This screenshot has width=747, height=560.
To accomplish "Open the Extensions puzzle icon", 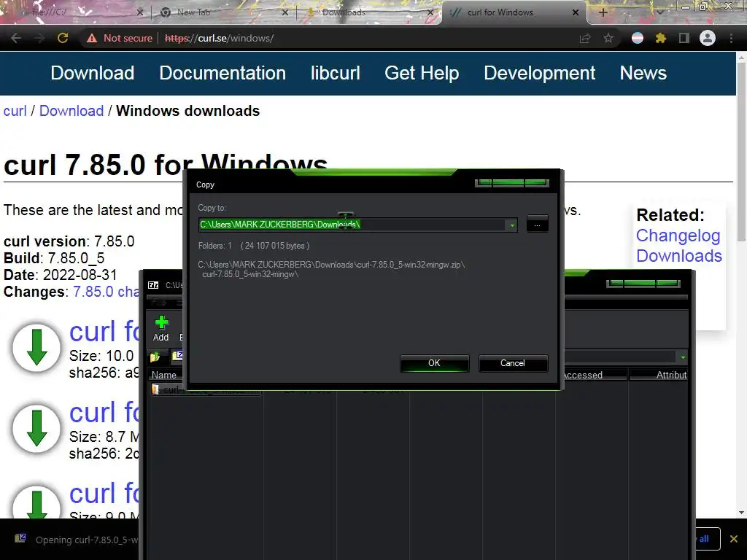I will point(661,38).
